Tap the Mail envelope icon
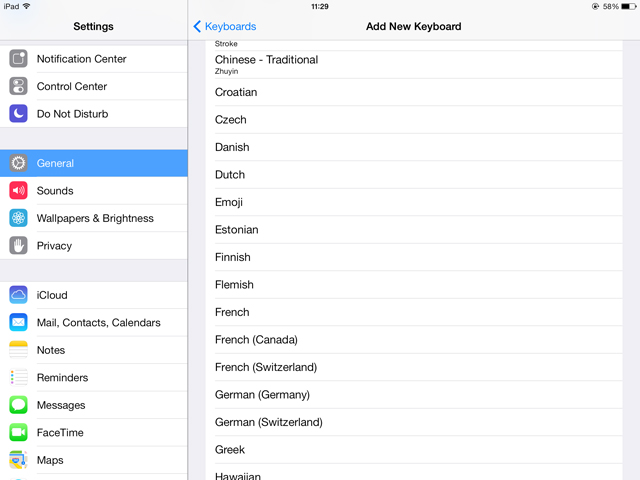Image resolution: width=640 pixels, height=480 pixels. 18,322
